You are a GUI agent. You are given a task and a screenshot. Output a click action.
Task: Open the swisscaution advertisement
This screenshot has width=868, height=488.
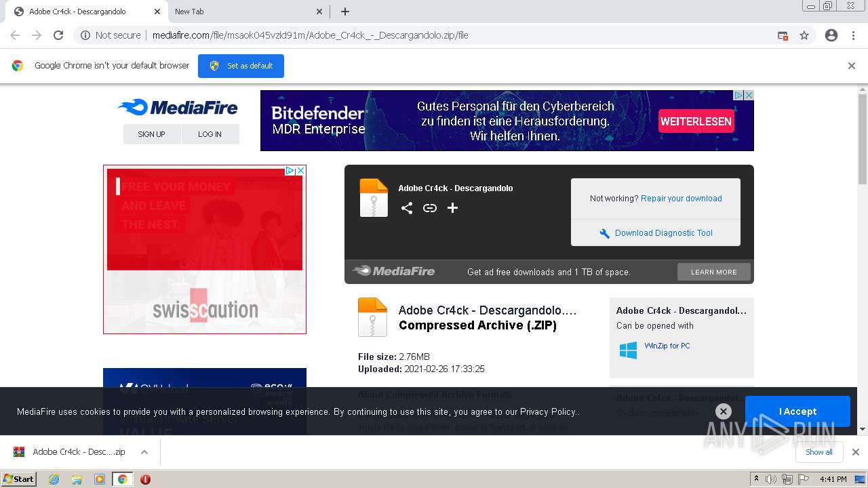click(x=205, y=249)
